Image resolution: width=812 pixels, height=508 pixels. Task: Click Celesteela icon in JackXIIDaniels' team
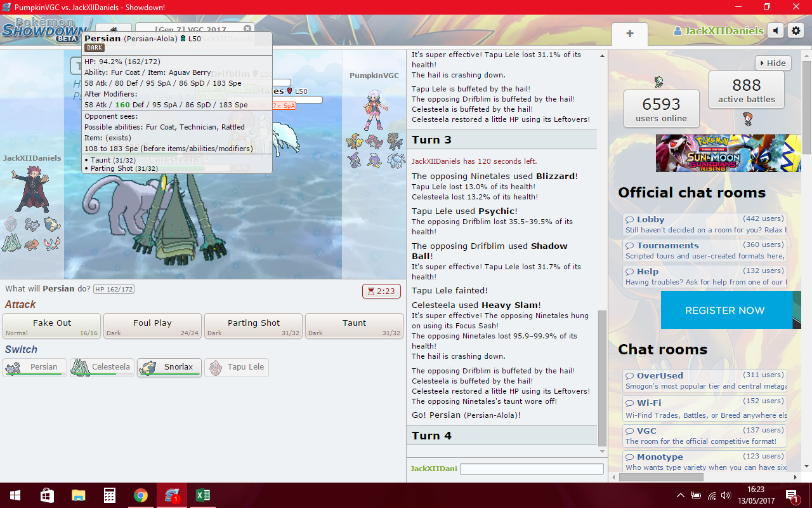point(11,243)
